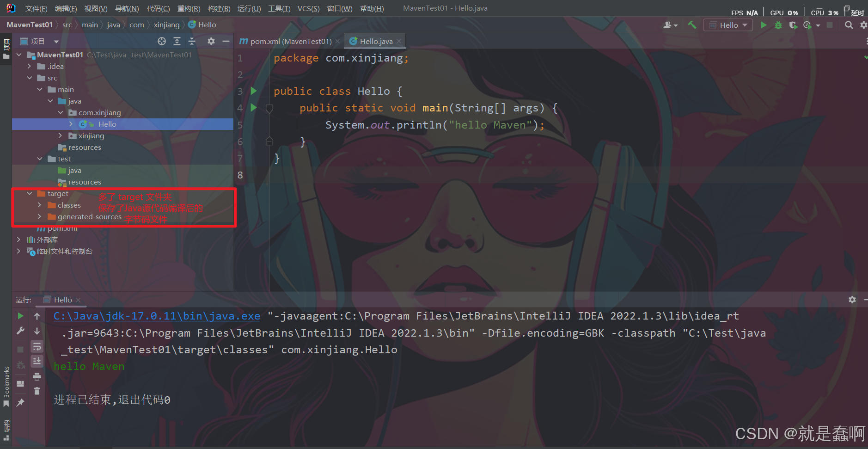Click the Up the Stack Trace arrow
This screenshot has height=449, width=868.
[37, 316]
